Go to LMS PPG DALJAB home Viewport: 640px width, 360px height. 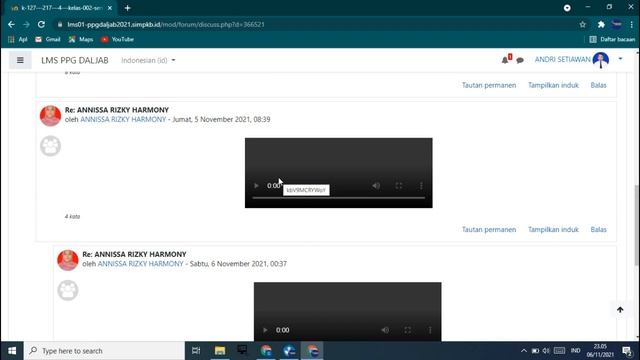75,60
